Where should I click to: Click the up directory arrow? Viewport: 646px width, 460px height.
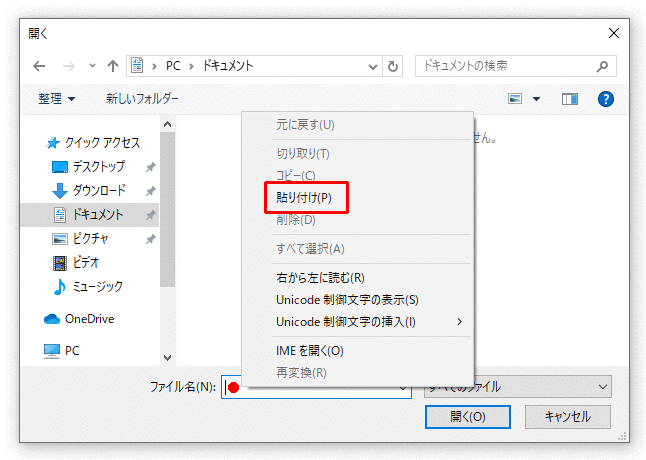[113, 66]
